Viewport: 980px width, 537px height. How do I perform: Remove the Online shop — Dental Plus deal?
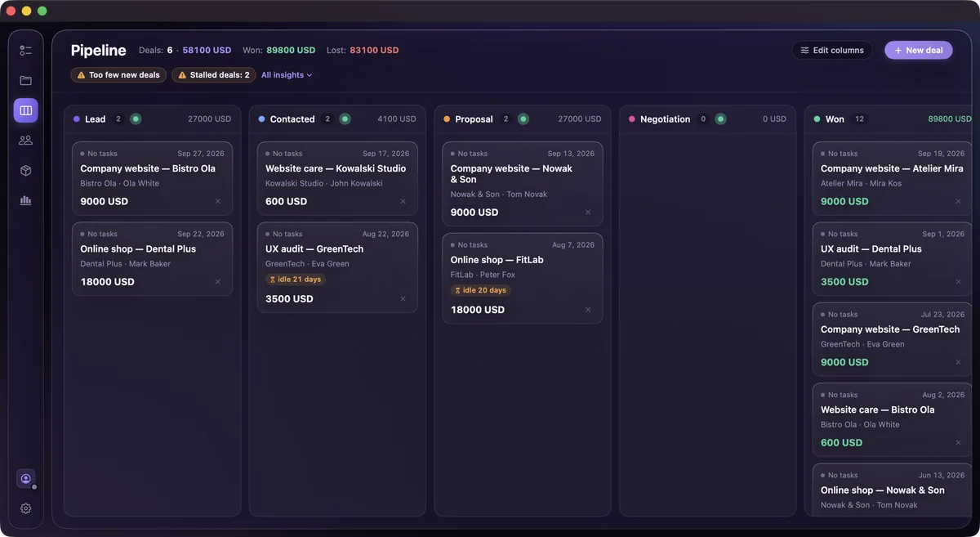218,282
